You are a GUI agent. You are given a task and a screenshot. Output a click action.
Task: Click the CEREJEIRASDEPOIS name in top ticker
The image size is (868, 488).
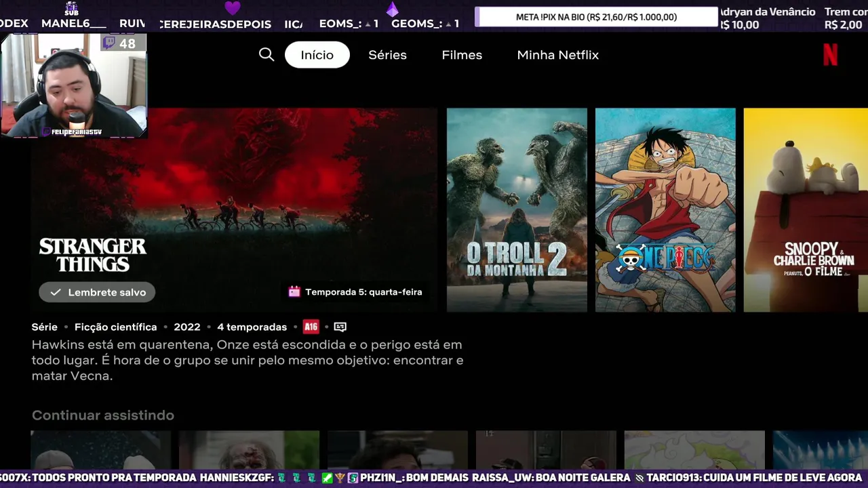pyautogui.click(x=215, y=24)
